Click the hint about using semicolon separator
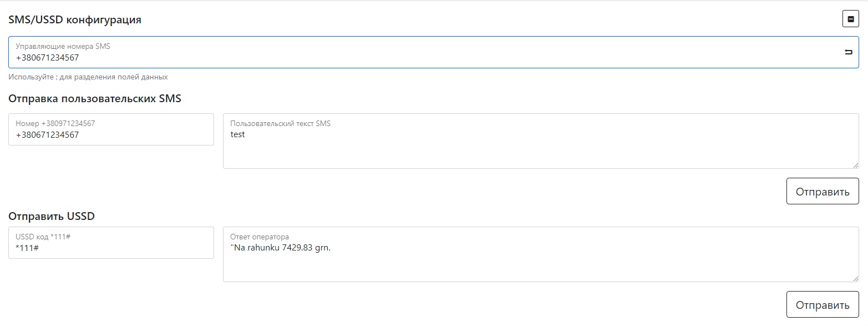 click(x=88, y=77)
